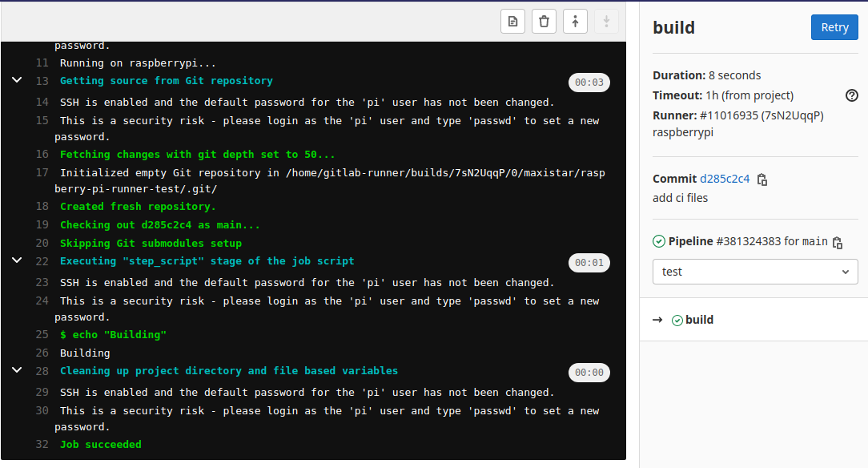This screenshot has width=868, height=468.
Task: Collapse the Executing step_script section
Action: pos(17,260)
